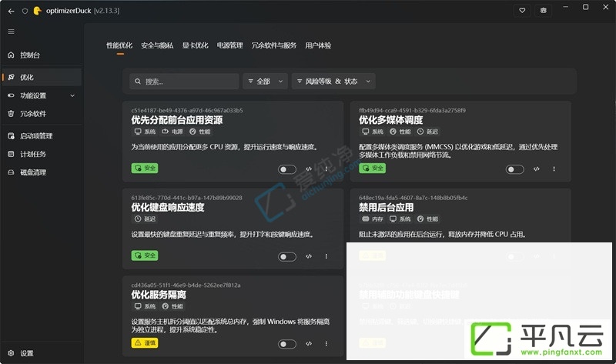
Task: Open 计划任务 in the sidebar
Action: (42, 154)
